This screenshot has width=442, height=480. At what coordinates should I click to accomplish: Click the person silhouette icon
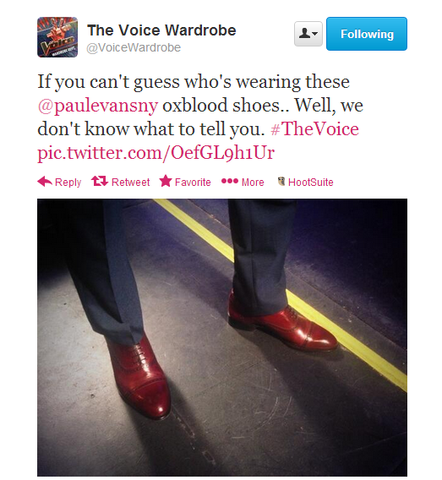click(304, 33)
